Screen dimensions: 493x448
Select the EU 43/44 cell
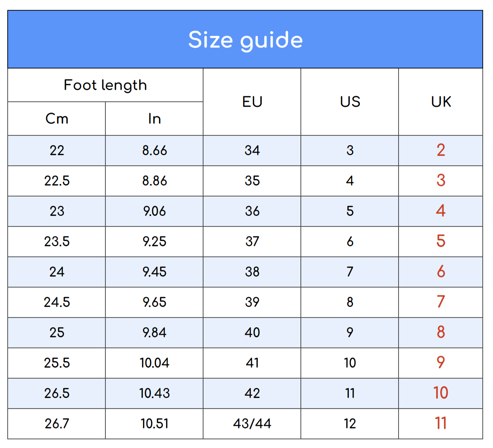tap(252, 424)
